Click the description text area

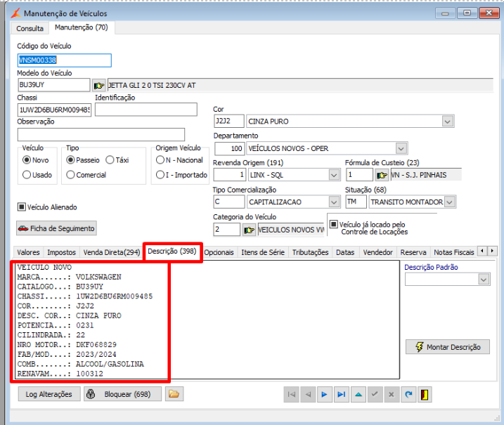[207, 320]
